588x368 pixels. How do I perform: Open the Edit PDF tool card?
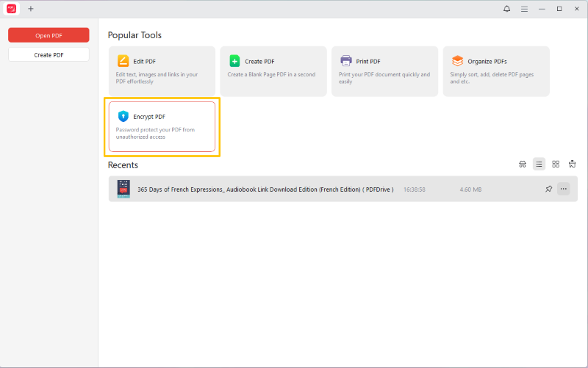click(x=162, y=71)
